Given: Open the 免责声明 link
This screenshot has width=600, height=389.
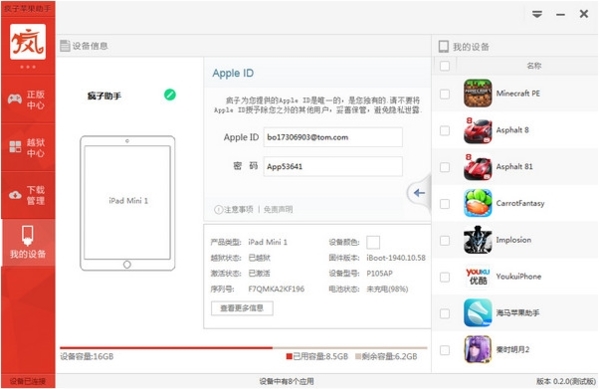Looking at the screenshot, I should click(278, 209).
